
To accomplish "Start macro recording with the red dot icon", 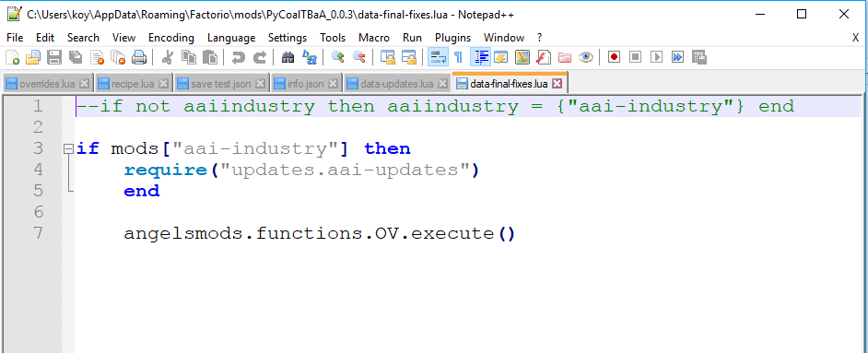I will 614,57.
